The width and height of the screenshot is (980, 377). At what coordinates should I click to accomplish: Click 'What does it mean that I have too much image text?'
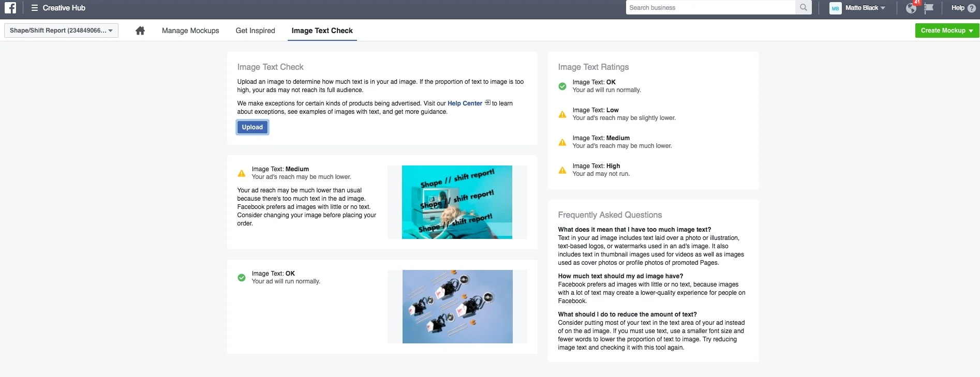click(x=634, y=230)
